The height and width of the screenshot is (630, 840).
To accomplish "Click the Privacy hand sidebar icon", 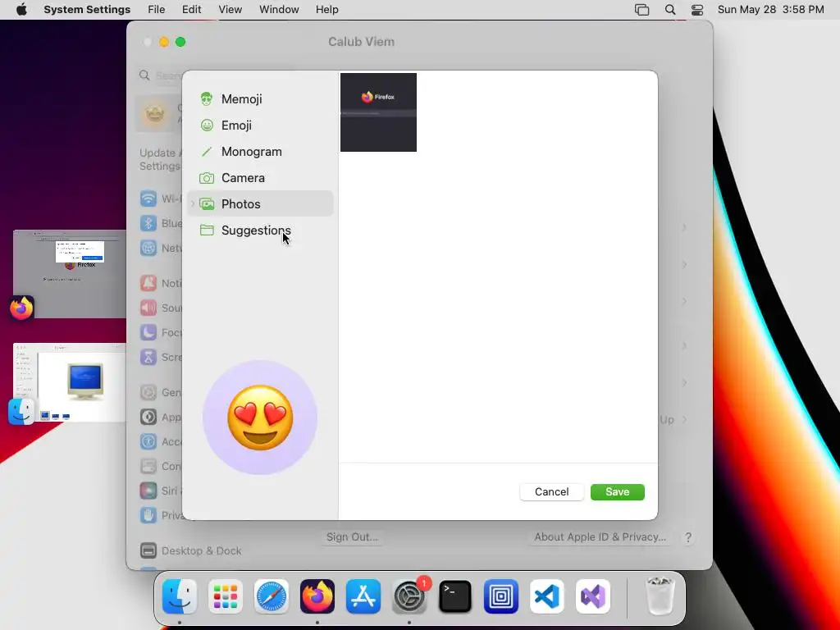I will click(148, 515).
